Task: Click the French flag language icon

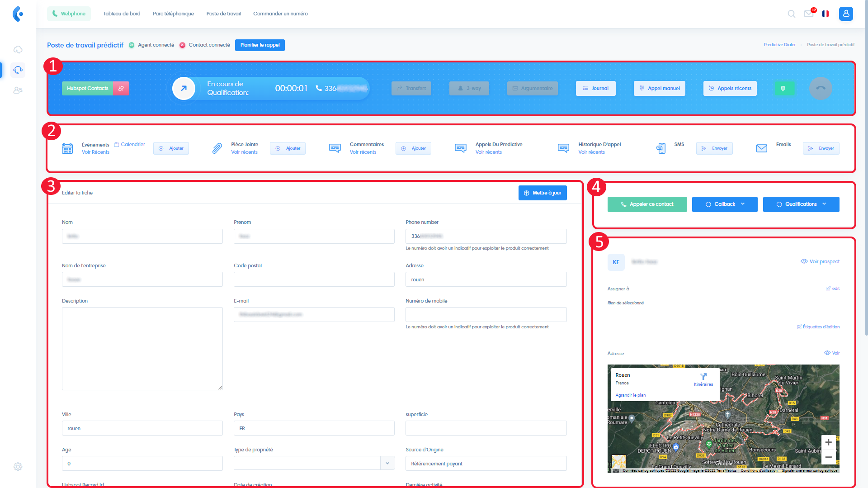Action: coord(826,14)
